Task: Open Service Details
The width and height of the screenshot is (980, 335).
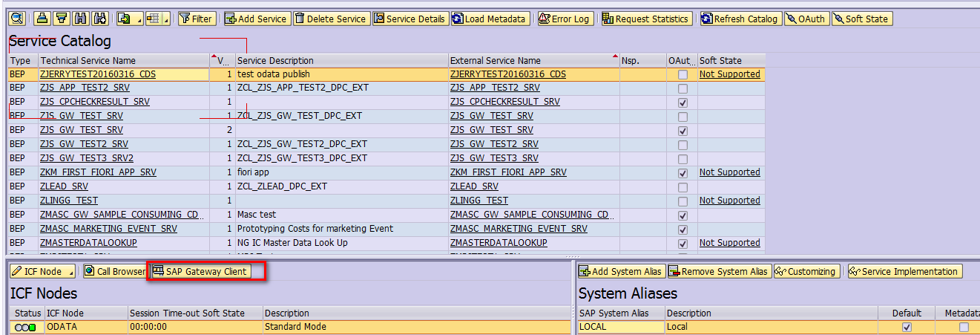Action: point(410,19)
